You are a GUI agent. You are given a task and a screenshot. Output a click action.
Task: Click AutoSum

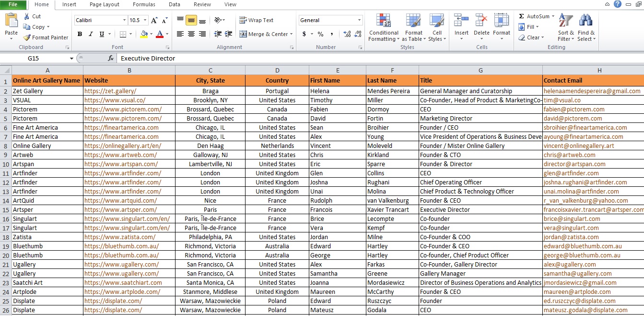533,16
